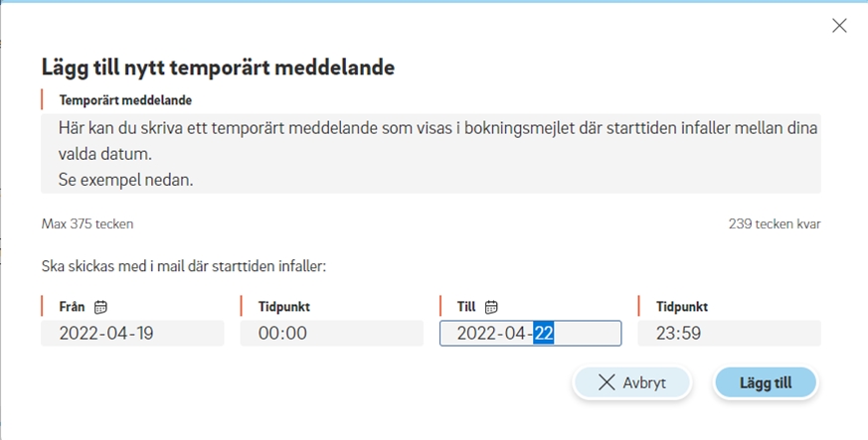Click the Temporärt meddelande field label

[x=125, y=100]
